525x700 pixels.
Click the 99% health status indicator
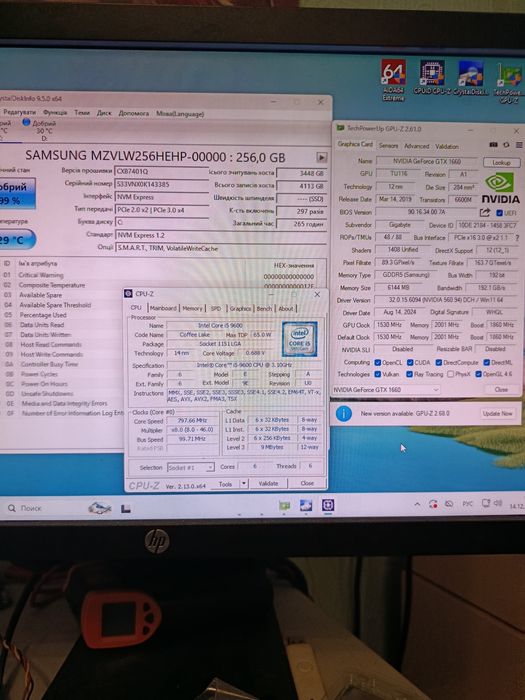pos(17,194)
